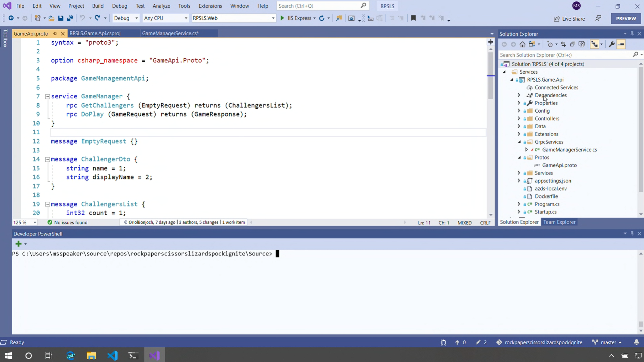Screen dimensions: 644x362
Task: Toggle pin on the GameApi.proto tab
Action: 55,33
